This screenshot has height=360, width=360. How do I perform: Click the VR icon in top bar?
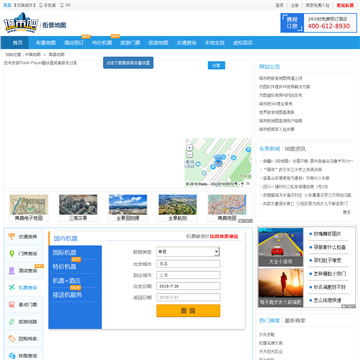(x=62, y=5)
